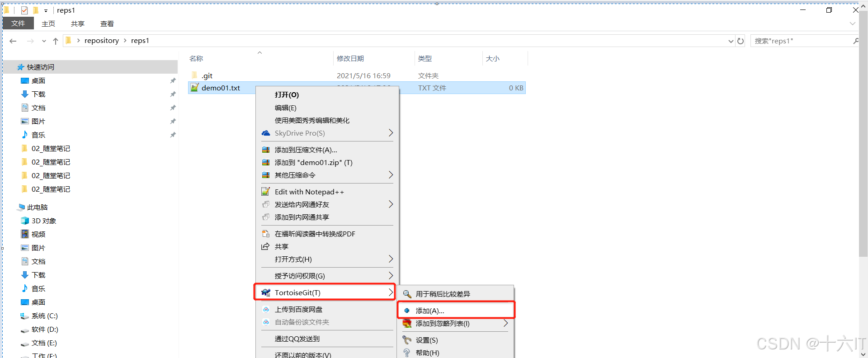Switch to the 查看 ribbon tab

107,24
